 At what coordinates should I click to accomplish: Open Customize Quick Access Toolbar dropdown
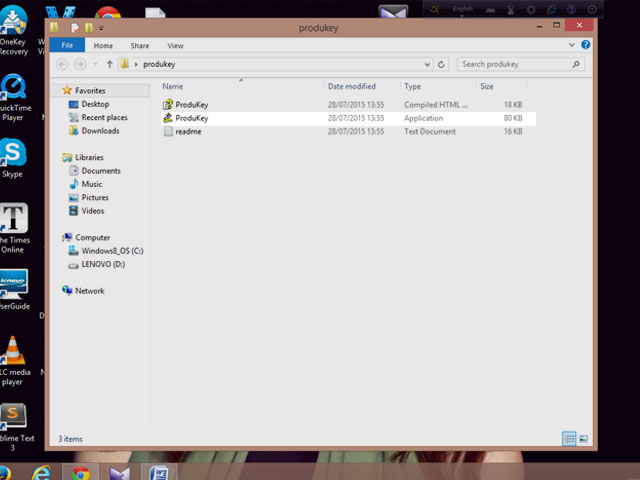pos(101,28)
